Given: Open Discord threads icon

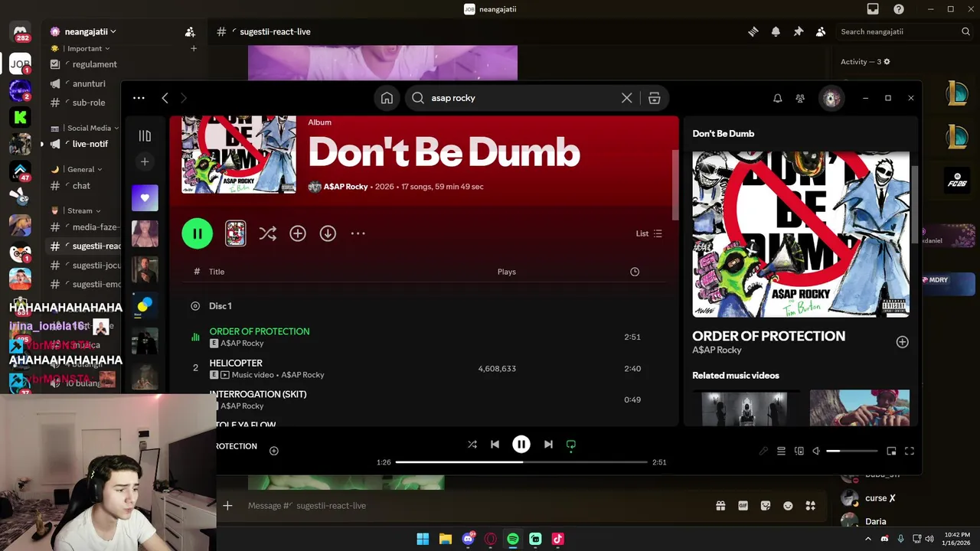Looking at the screenshot, I should 753,31.
